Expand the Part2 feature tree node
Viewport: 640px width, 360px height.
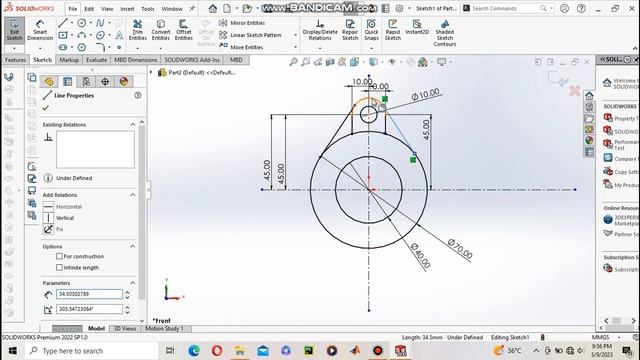151,73
